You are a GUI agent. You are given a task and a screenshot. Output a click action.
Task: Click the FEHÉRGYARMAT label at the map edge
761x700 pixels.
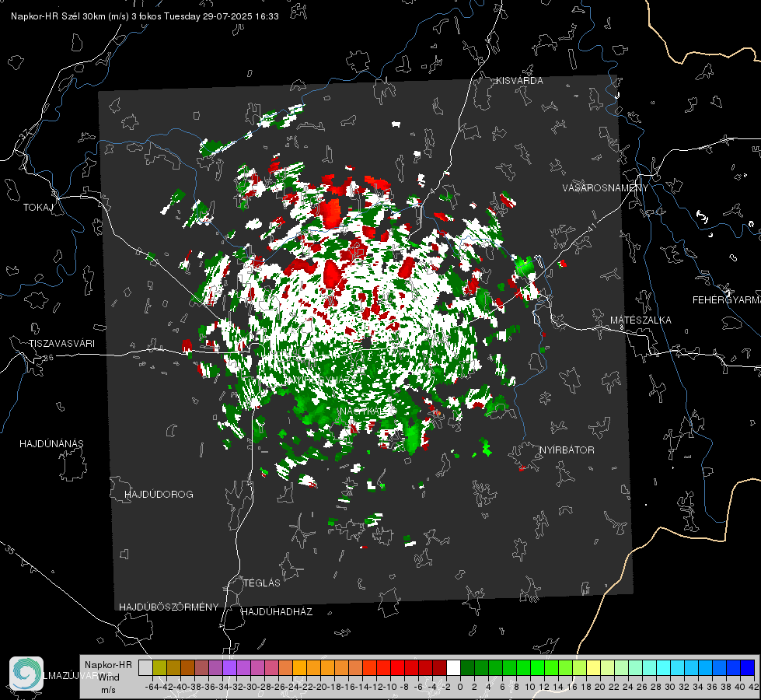pyautogui.click(x=727, y=300)
